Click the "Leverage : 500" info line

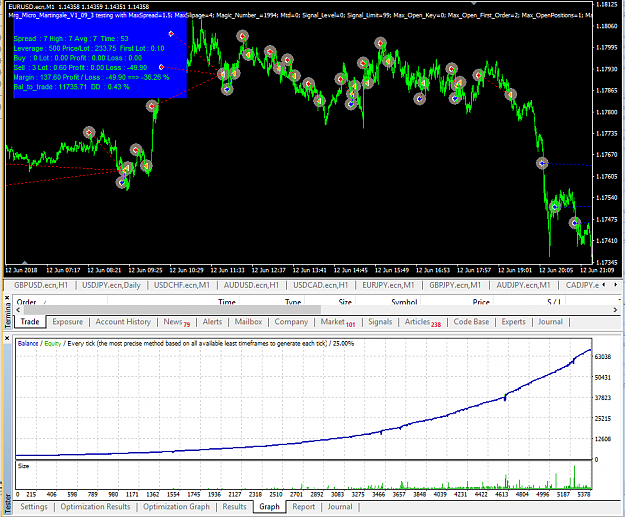click(x=89, y=48)
